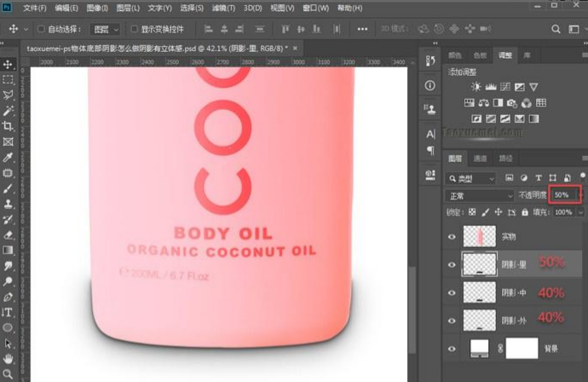The height and width of the screenshot is (382, 588).
Task: Toggle lock all padlock icon
Action: [x=525, y=212]
